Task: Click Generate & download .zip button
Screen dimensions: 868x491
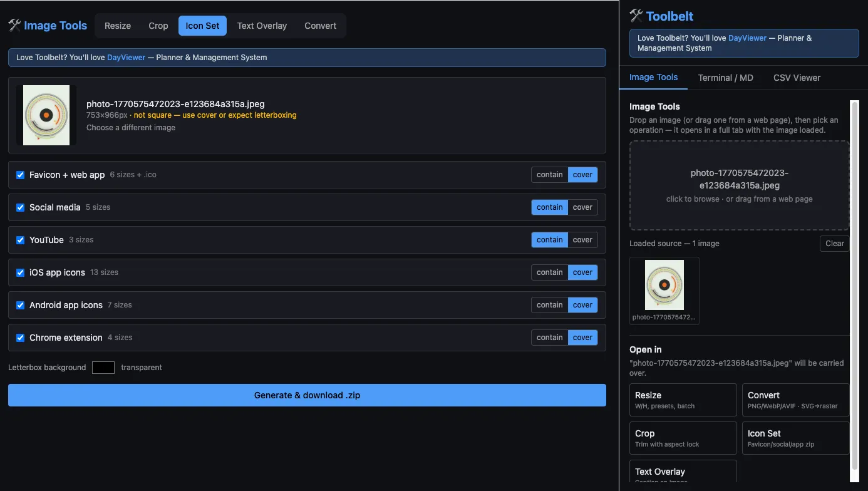Action: click(x=307, y=395)
